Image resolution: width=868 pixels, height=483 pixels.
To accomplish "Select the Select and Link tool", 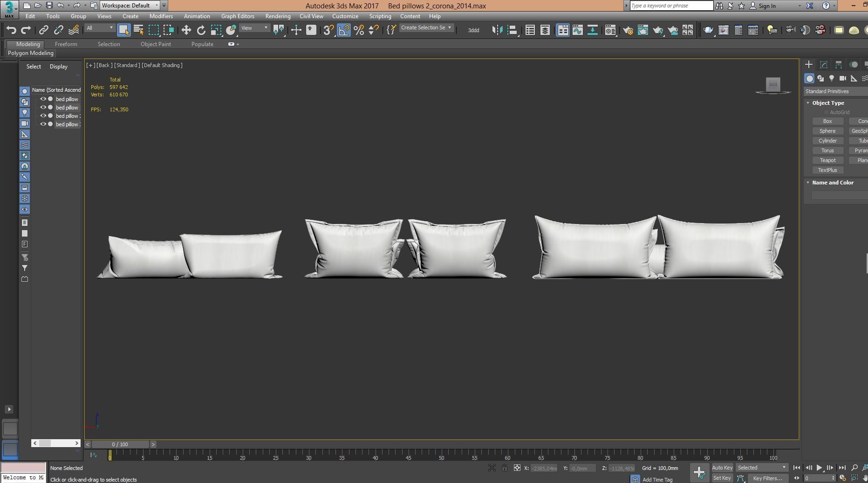I will point(43,30).
